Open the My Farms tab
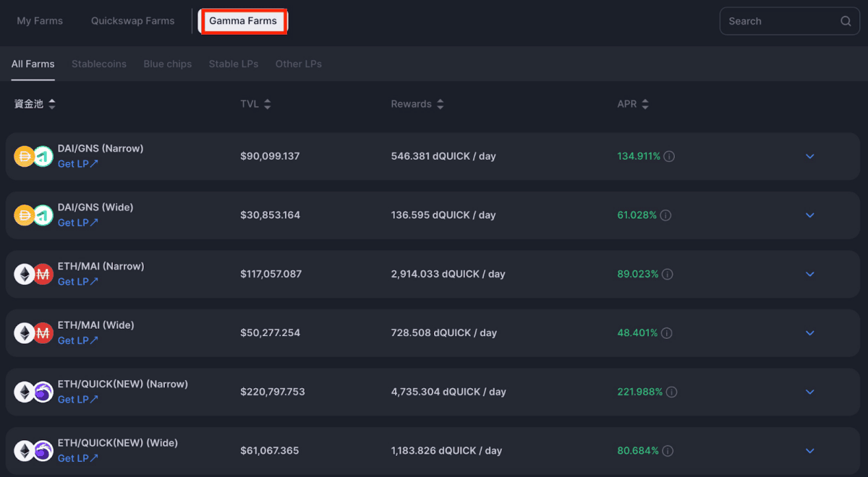 [x=40, y=21]
